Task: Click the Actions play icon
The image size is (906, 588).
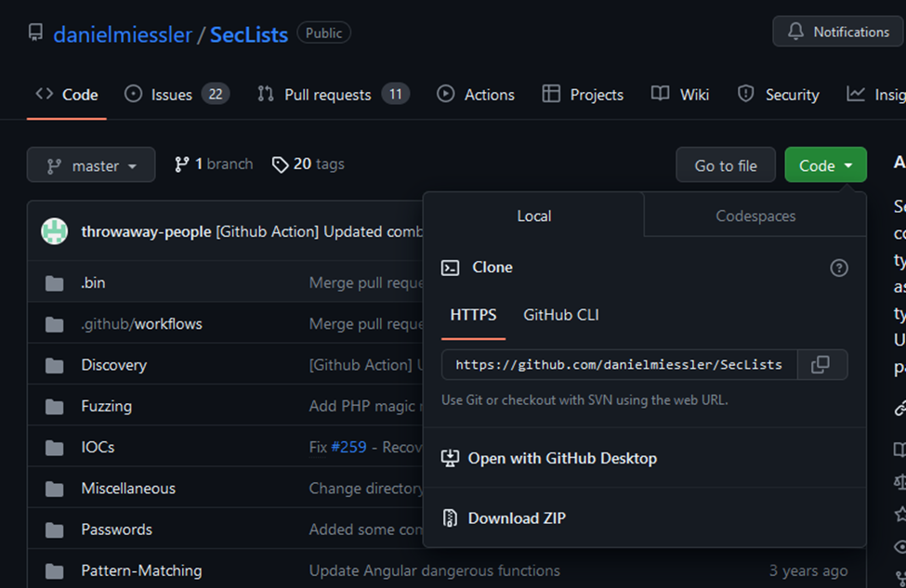Action: pyautogui.click(x=445, y=94)
